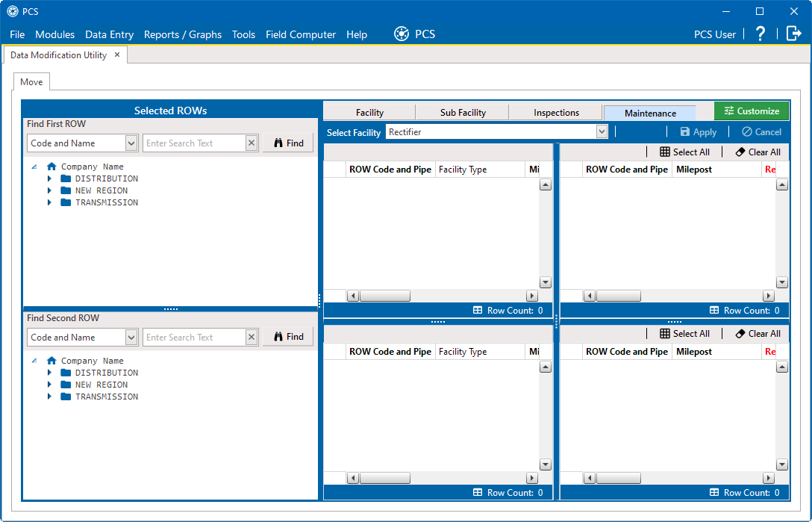The height and width of the screenshot is (522, 812).
Task: Click Customize button with sliders icon
Action: (x=751, y=111)
